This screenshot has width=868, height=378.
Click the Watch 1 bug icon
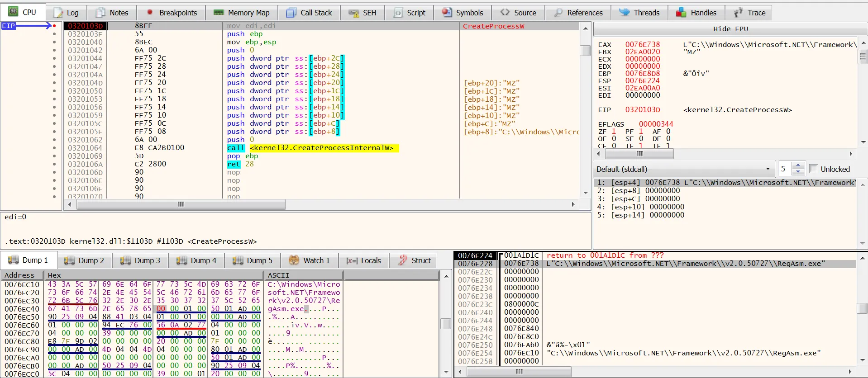click(x=294, y=260)
